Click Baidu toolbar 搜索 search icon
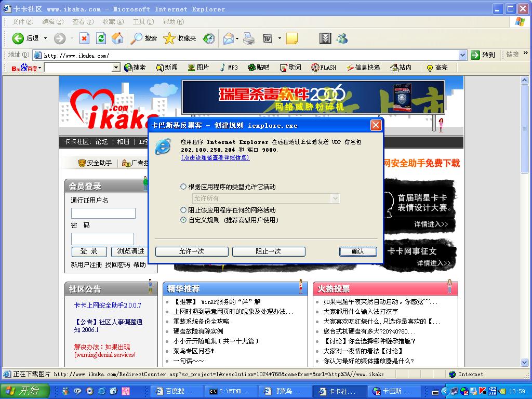 coord(128,68)
